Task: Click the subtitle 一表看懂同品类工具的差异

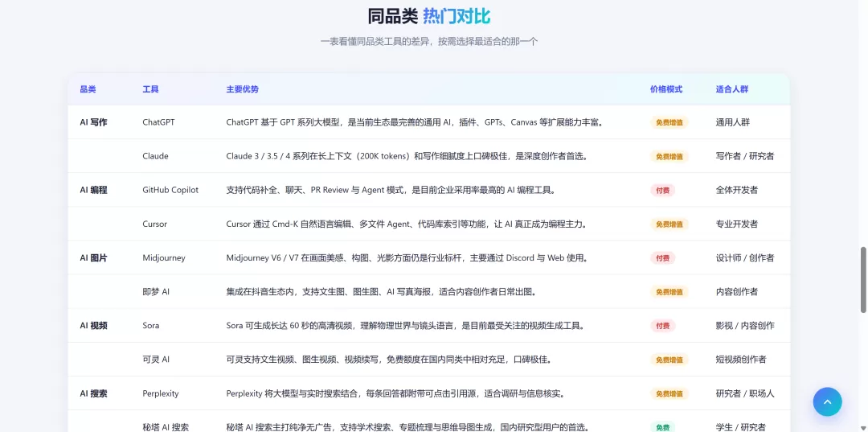Action: (x=429, y=42)
